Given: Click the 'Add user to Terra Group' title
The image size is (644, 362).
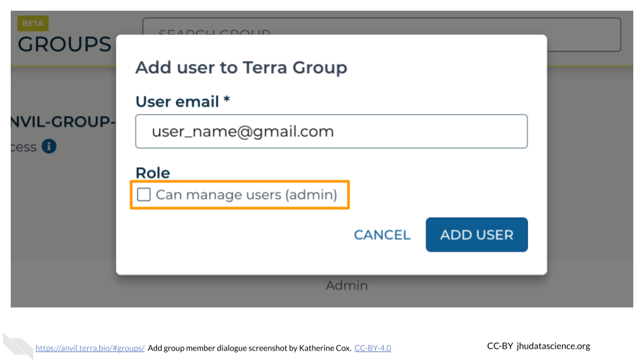Looking at the screenshot, I should [x=241, y=68].
